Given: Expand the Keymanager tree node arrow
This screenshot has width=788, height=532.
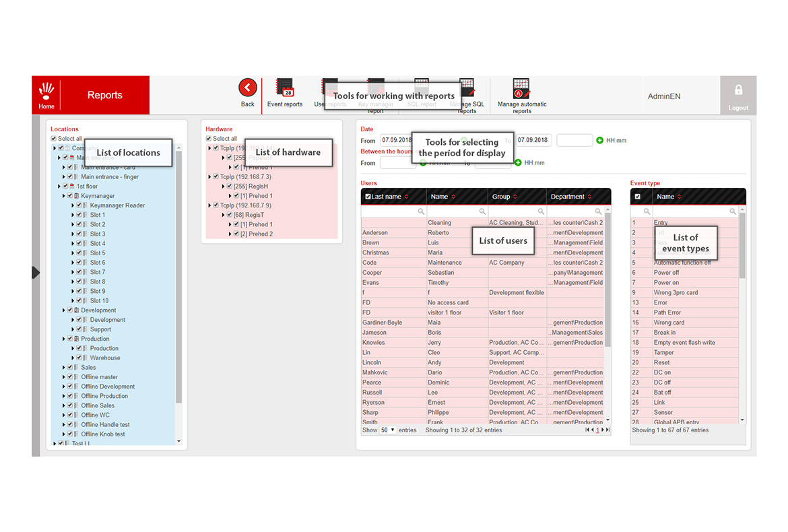Looking at the screenshot, I should [x=63, y=196].
